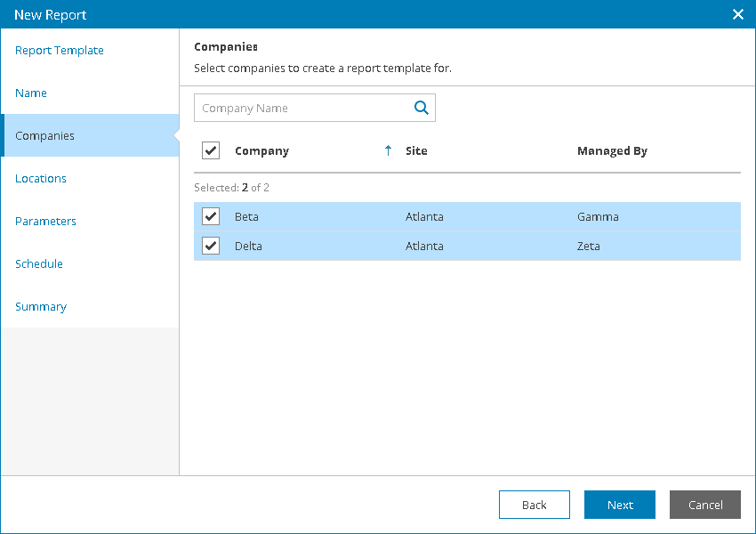Click the search magnifier icon
The height and width of the screenshot is (534, 756).
pyautogui.click(x=422, y=109)
